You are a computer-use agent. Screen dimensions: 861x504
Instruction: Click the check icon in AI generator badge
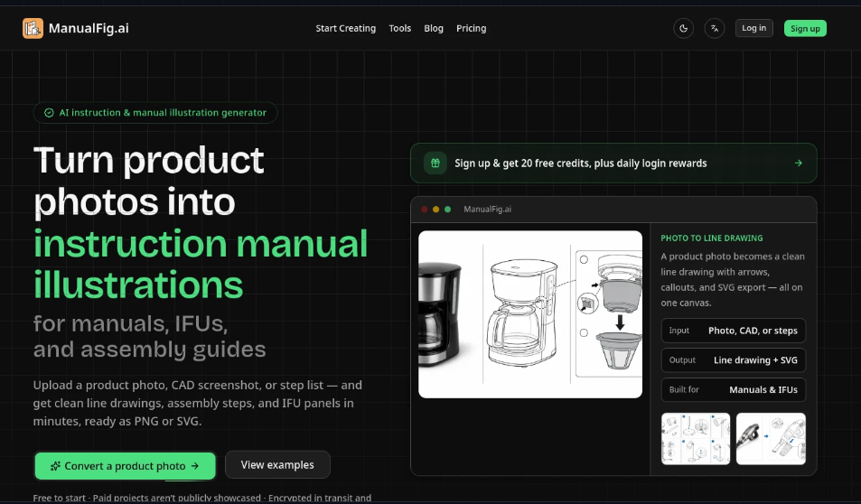click(49, 113)
